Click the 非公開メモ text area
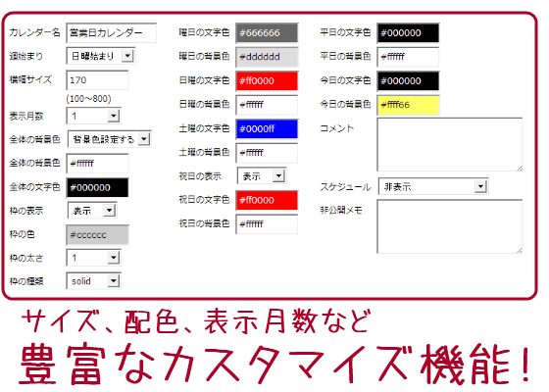The height and width of the screenshot is (392, 549). [450, 226]
